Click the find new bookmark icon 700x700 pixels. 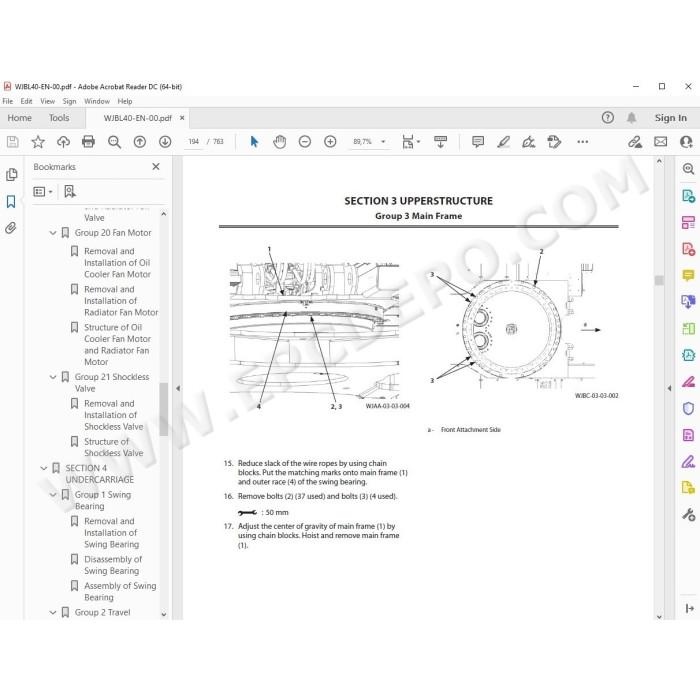coord(70,192)
